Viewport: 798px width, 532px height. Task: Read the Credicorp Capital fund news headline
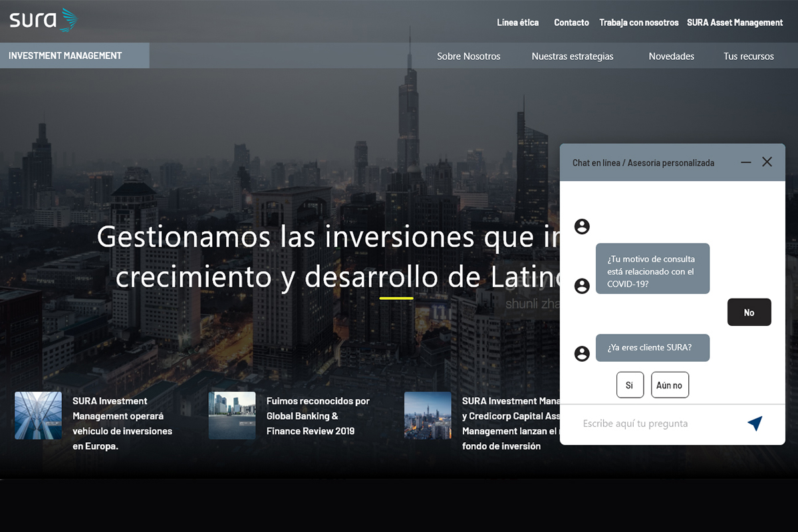pyautogui.click(x=511, y=423)
